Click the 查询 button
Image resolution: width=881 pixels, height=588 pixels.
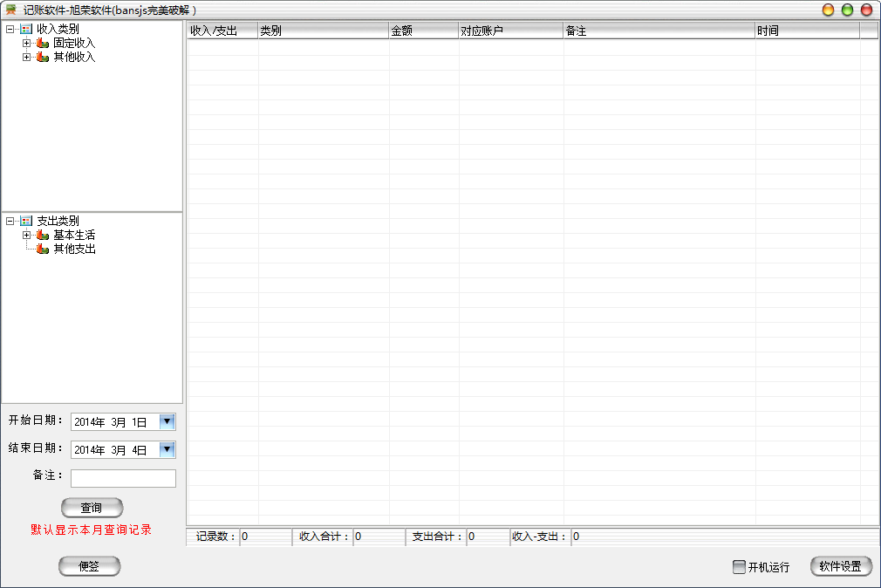(x=92, y=508)
